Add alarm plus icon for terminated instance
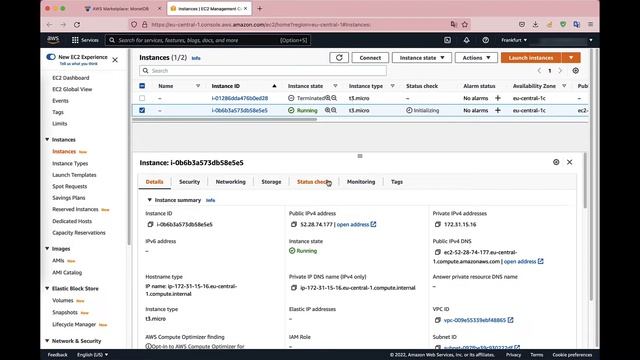Image resolution: width=640 pixels, height=360 pixels. tap(498, 98)
